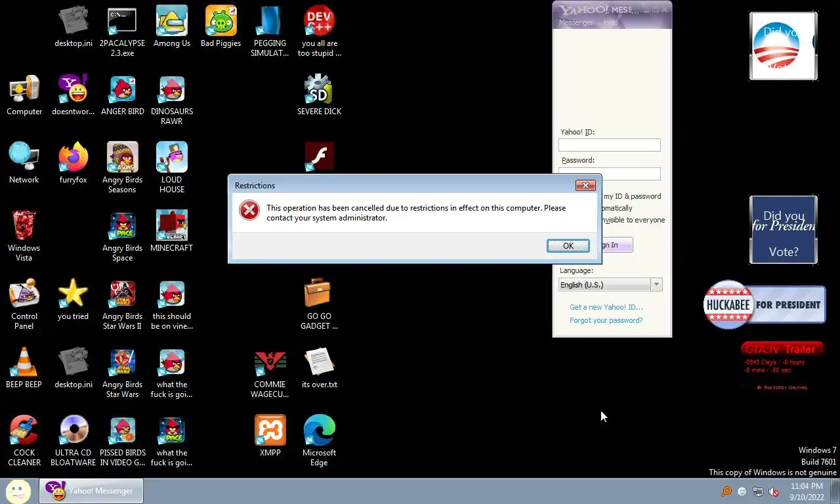The height and width of the screenshot is (504, 840).
Task: Focus the Yahoo! ID input field
Action: click(610, 145)
